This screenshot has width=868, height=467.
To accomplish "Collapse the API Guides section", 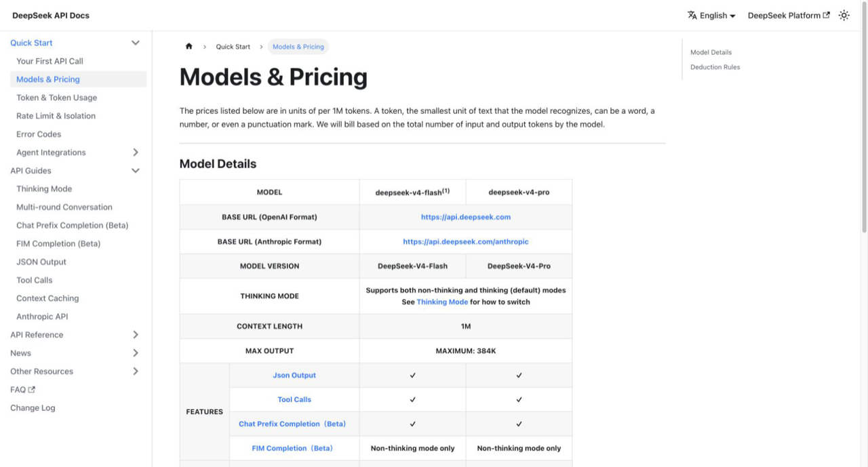I will [x=136, y=171].
